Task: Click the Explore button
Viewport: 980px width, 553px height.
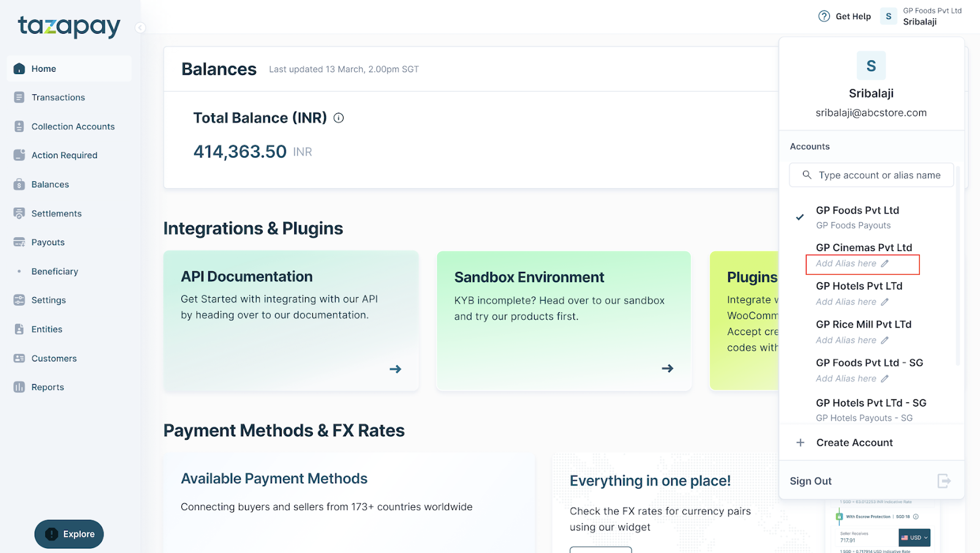Action: (x=69, y=534)
